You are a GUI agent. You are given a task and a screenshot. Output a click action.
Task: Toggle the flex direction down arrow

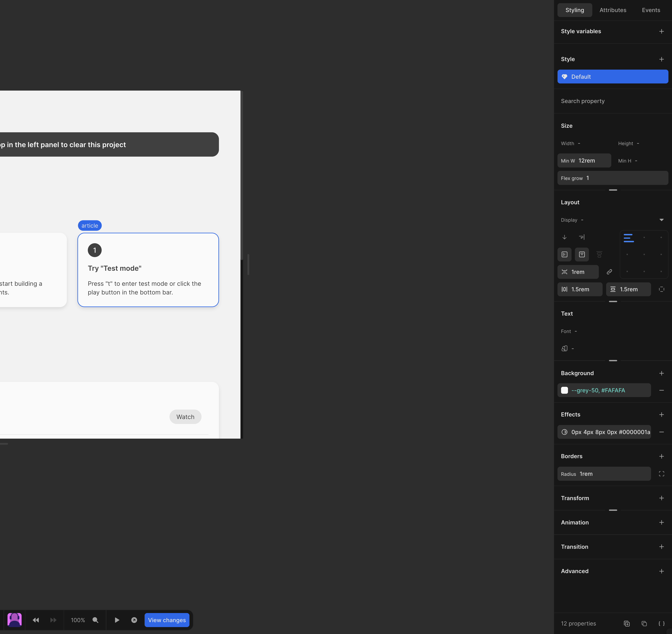564,237
